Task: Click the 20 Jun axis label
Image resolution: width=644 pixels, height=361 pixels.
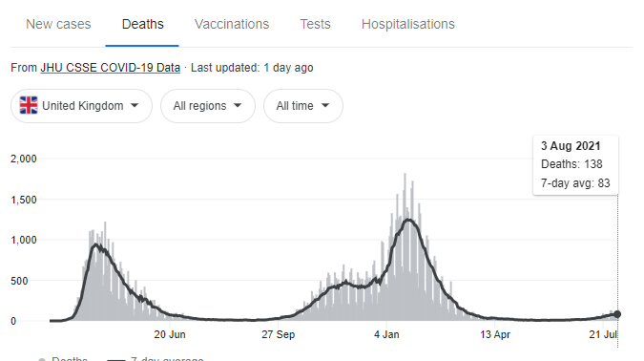Action: coord(170,334)
